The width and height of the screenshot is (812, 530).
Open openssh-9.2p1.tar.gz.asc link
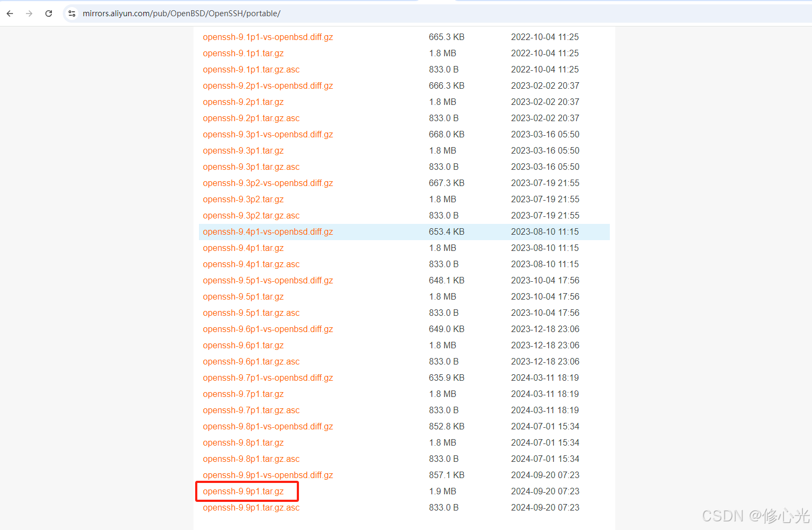[x=251, y=118]
